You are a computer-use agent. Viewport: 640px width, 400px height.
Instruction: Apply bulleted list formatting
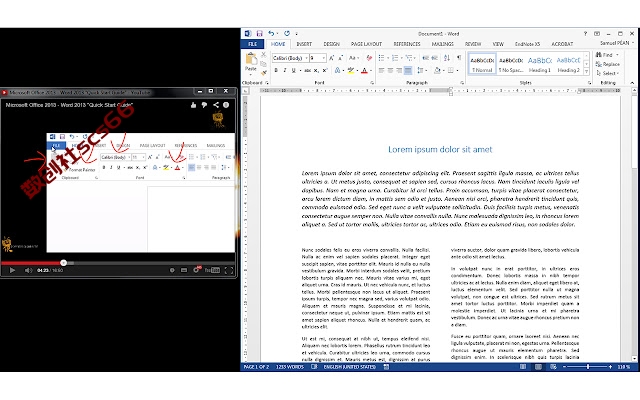point(381,58)
